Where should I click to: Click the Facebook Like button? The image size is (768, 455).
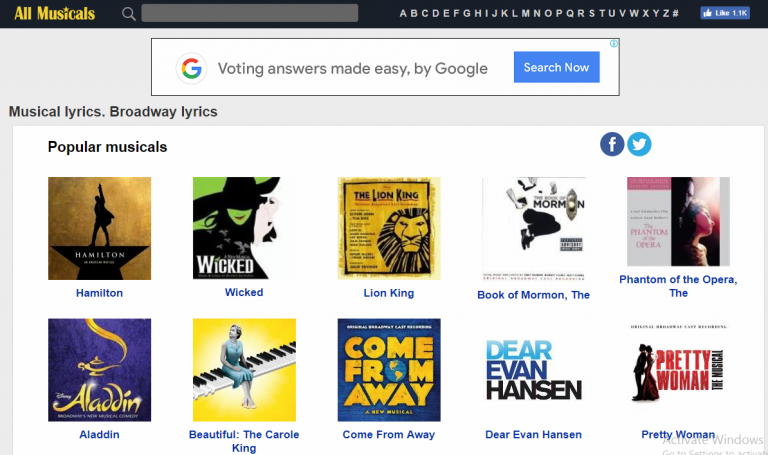tap(725, 13)
